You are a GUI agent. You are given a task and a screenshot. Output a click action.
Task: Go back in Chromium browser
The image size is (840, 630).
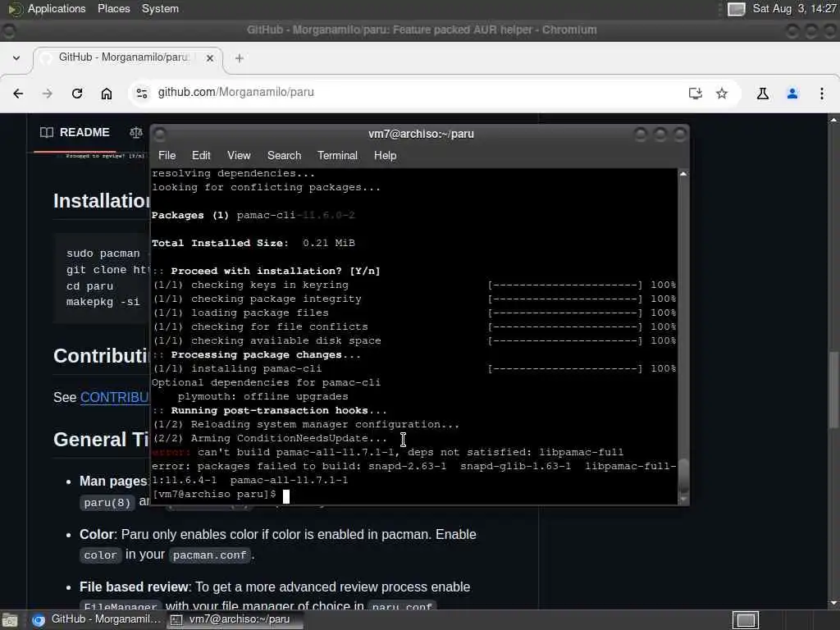(18, 94)
